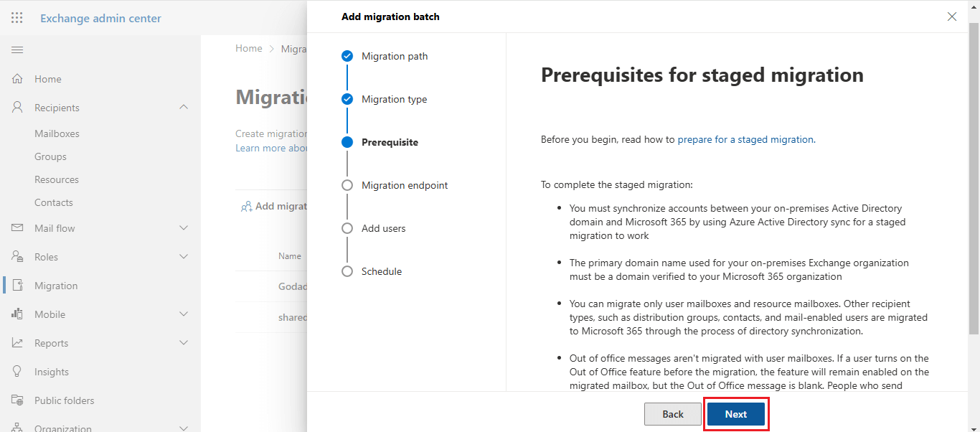Click the Recipients person icon

[x=17, y=108]
